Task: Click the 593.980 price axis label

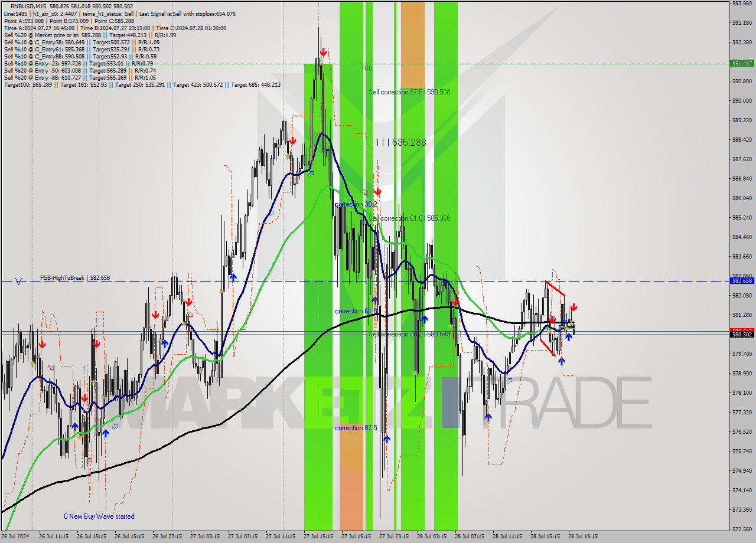Action: [741, 3]
